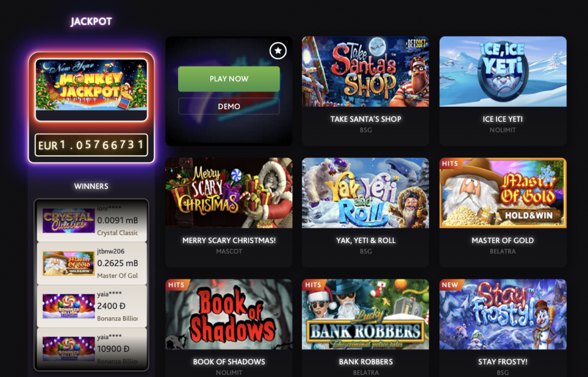Open the Stay Frosty game thumbnail

coord(503,314)
